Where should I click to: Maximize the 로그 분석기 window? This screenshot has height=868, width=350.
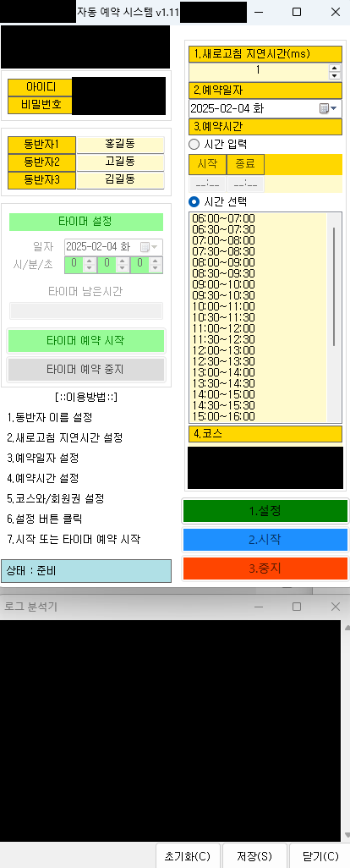click(297, 607)
